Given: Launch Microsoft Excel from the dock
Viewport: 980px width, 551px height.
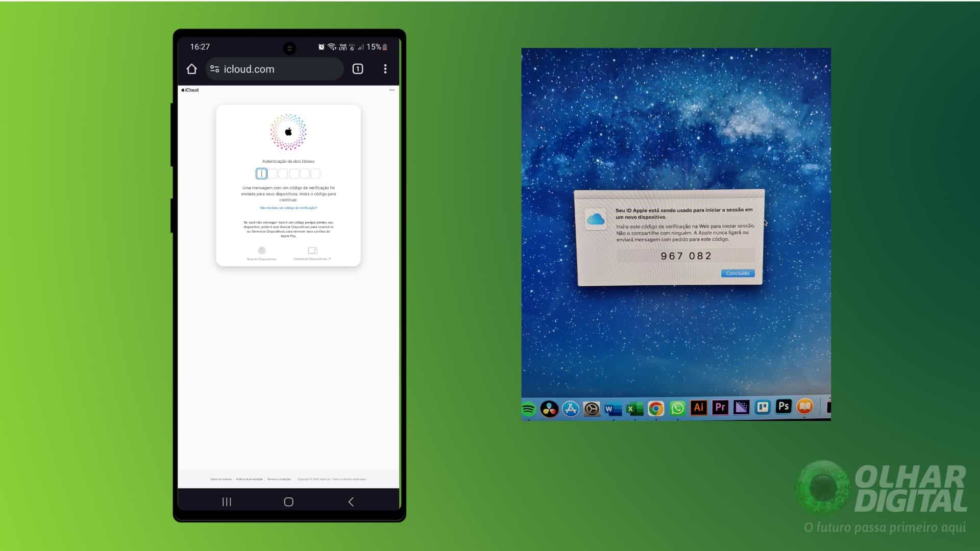Looking at the screenshot, I should [x=634, y=409].
